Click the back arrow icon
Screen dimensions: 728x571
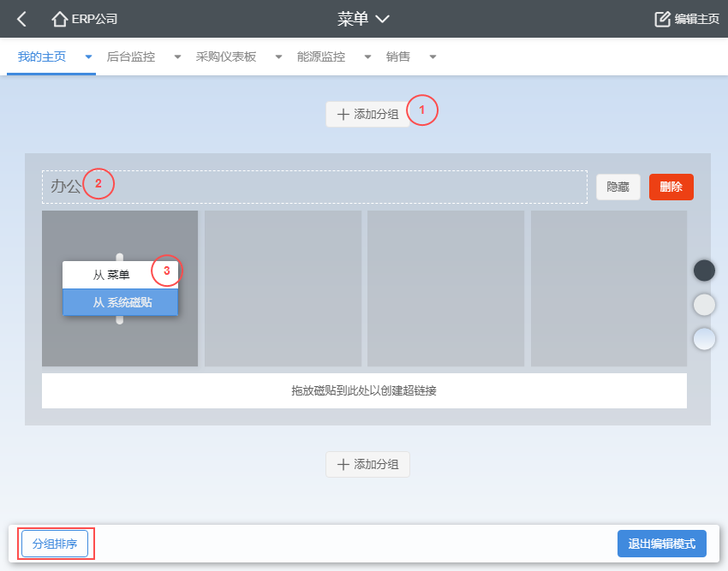22,19
